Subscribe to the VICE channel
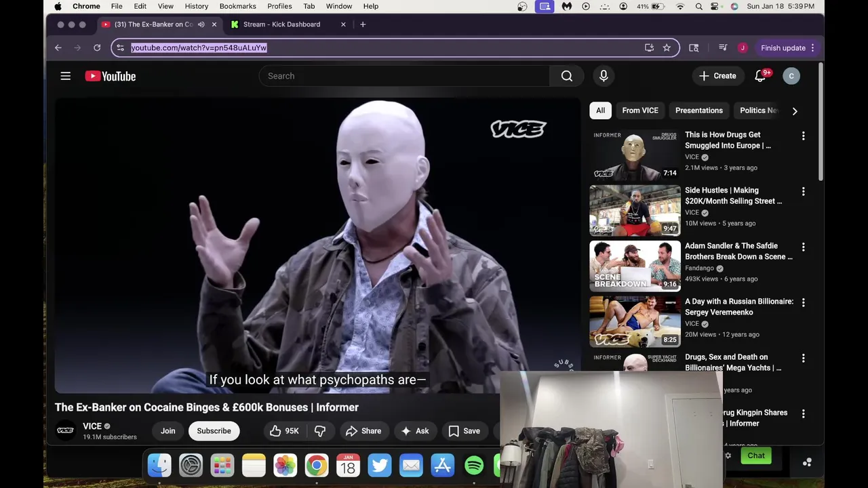 [x=214, y=431]
